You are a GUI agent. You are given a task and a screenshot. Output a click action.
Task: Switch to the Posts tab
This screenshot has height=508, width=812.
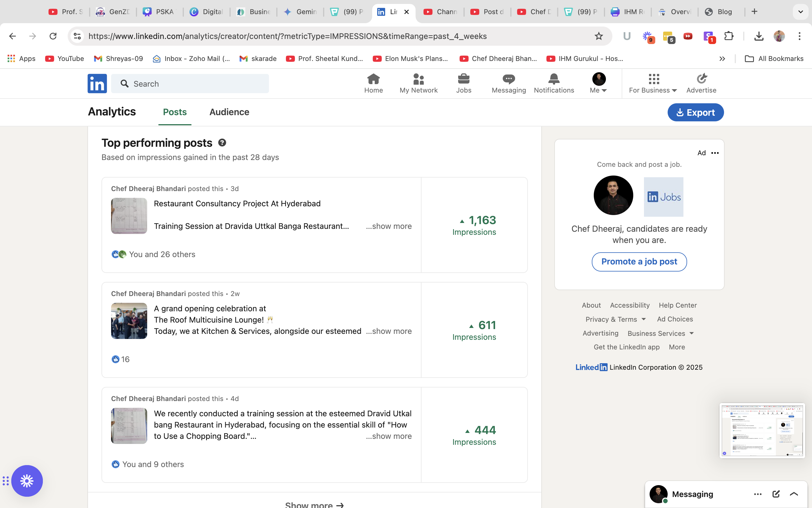pyautogui.click(x=175, y=112)
